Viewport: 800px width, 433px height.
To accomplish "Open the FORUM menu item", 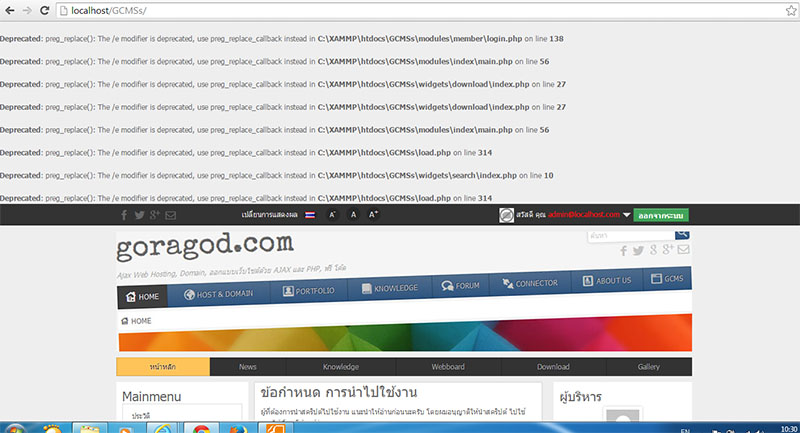I will coord(461,286).
